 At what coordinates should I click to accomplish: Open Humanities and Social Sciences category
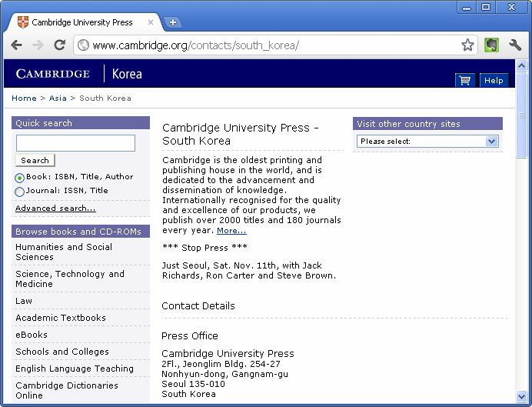(64, 252)
